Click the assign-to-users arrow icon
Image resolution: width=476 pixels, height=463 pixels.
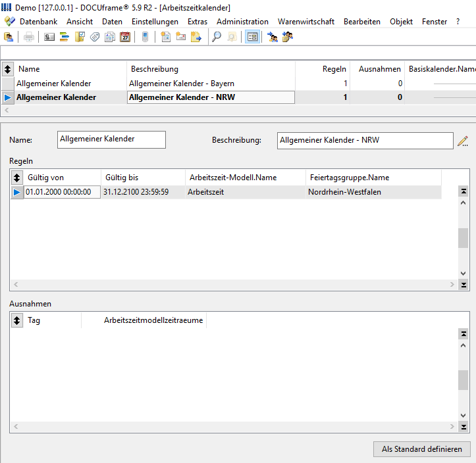coord(273,37)
